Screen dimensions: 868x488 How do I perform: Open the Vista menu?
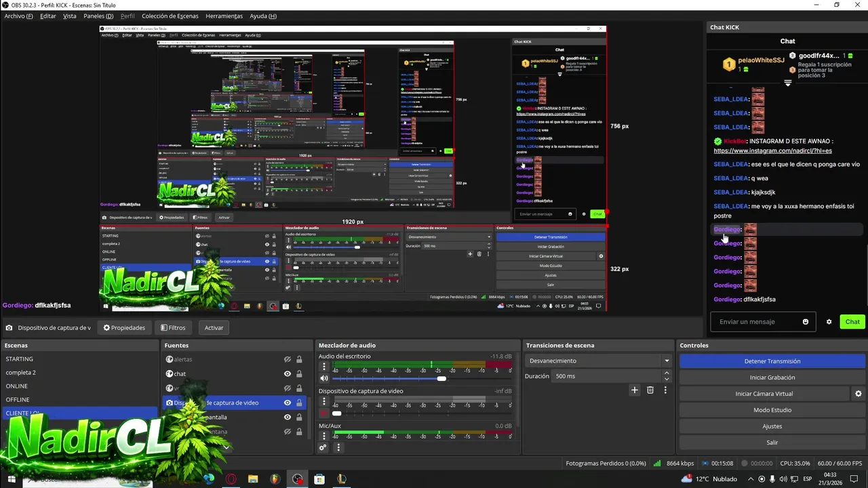(x=70, y=16)
